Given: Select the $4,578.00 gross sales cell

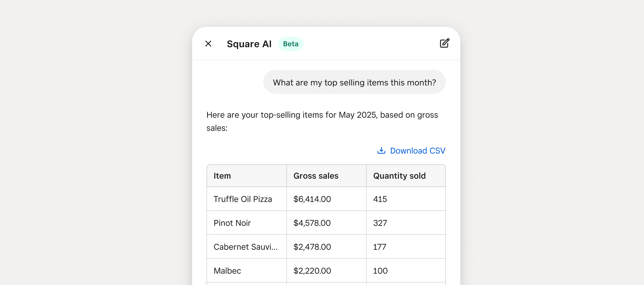Looking at the screenshot, I should [x=326, y=223].
